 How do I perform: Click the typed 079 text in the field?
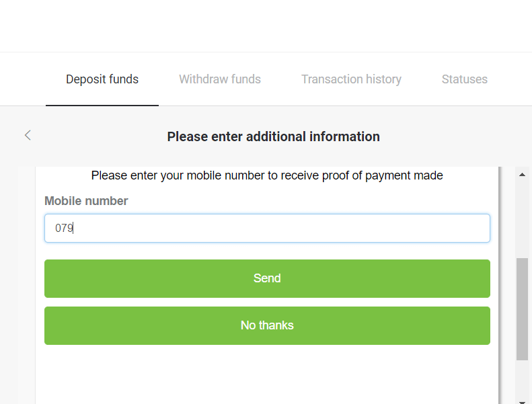64,229
